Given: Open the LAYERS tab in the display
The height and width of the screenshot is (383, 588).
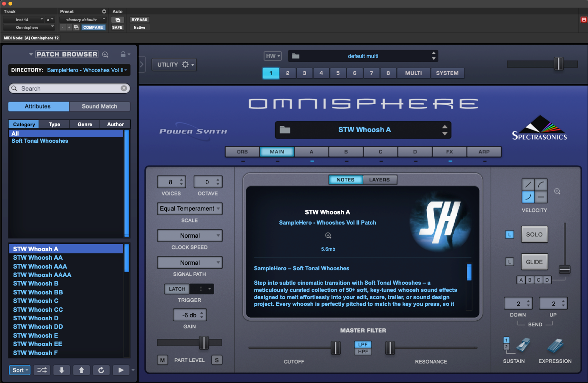Looking at the screenshot, I should click(379, 180).
